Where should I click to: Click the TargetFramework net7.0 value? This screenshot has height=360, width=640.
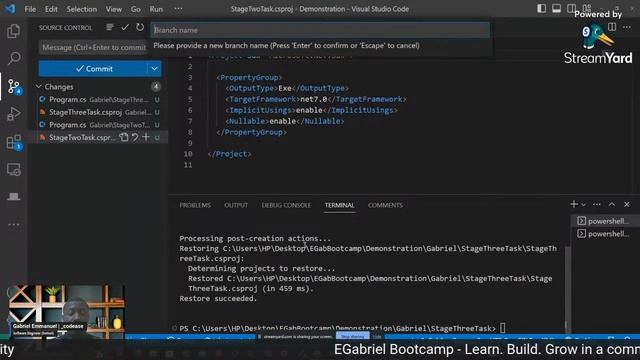(x=313, y=99)
